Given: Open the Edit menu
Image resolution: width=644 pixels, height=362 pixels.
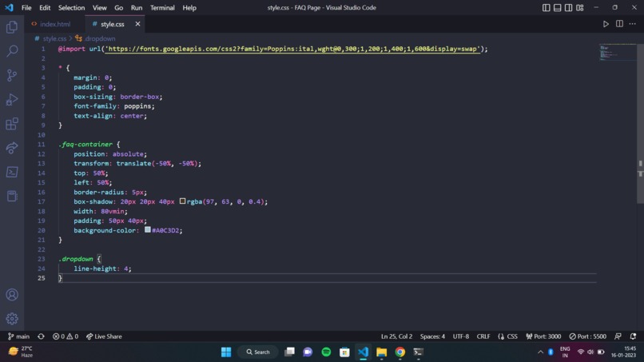Looking at the screenshot, I should click(x=45, y=8).
